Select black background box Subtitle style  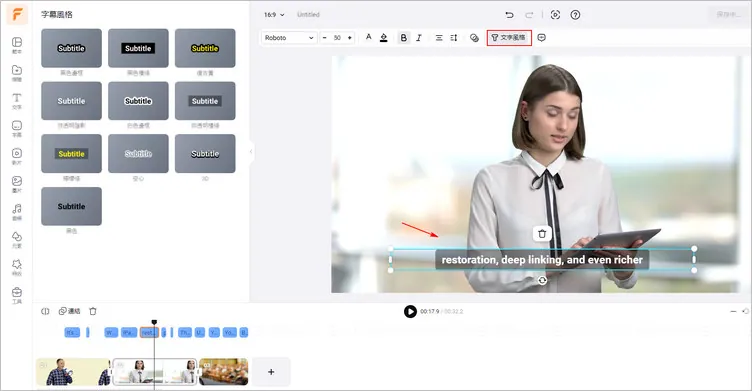coord(138,48)
